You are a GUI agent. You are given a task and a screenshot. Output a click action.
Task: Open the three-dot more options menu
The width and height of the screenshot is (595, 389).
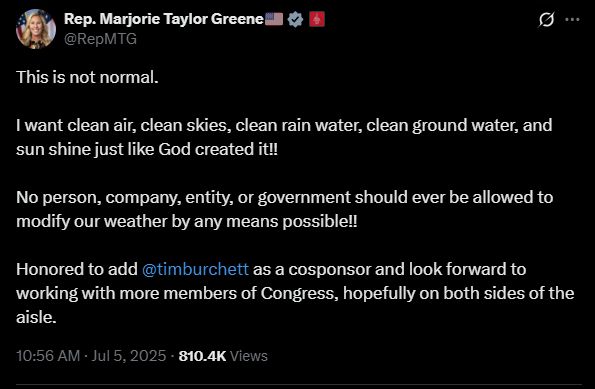pos(572,19)
